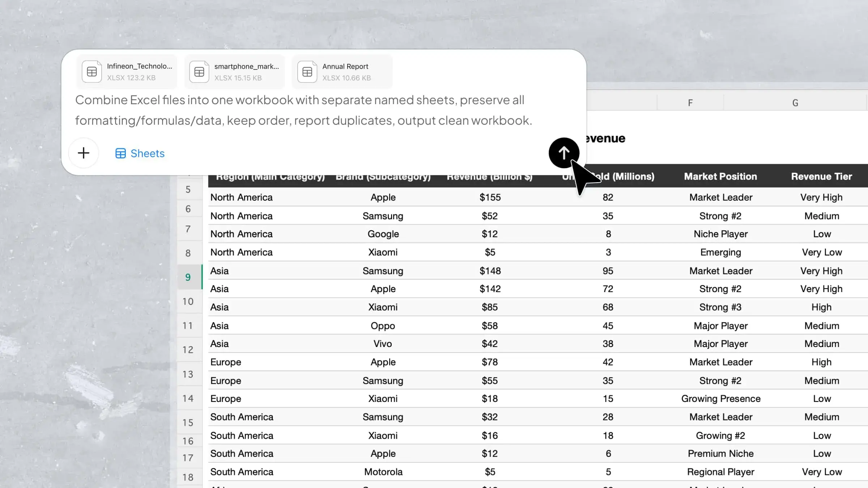Click the $32 revenue cell
Viewport: 868px width, 488px height.
pyautogui.click(x=490, y=417)
